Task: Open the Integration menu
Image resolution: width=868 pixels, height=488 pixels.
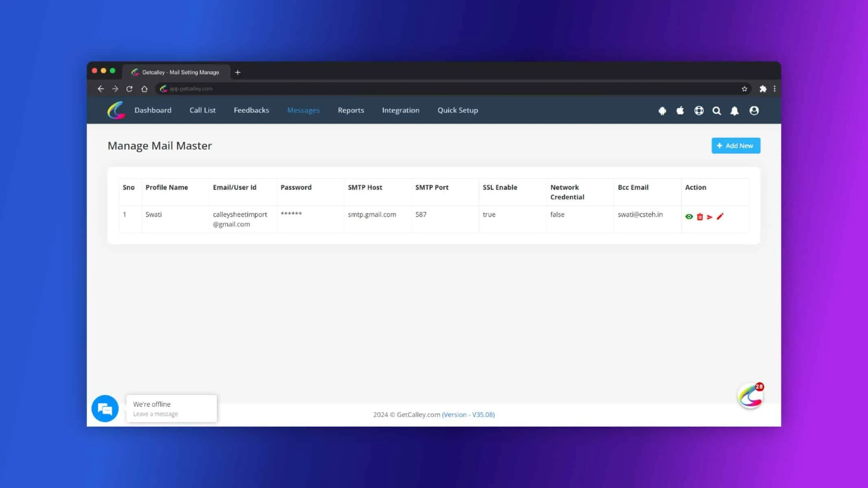Action: (x=400, y=110)
